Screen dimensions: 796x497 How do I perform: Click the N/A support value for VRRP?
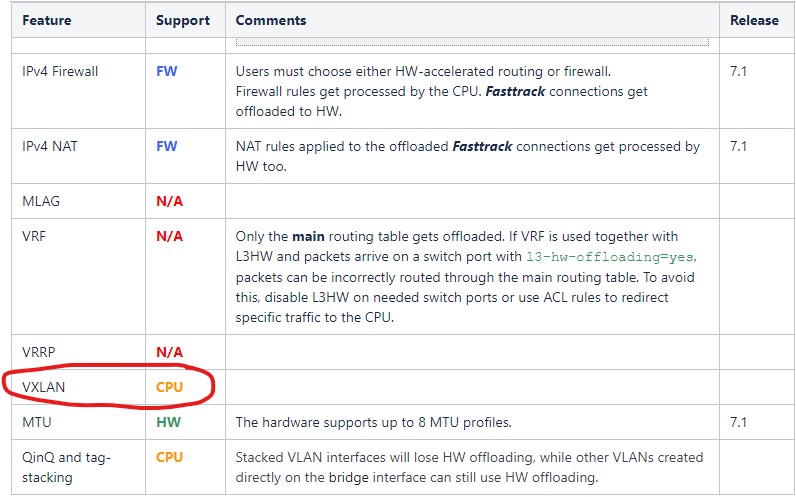click(169, 352)
